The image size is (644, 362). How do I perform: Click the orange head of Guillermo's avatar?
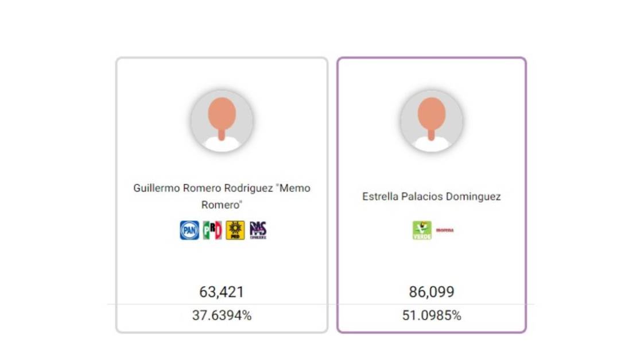pos(222,114)
